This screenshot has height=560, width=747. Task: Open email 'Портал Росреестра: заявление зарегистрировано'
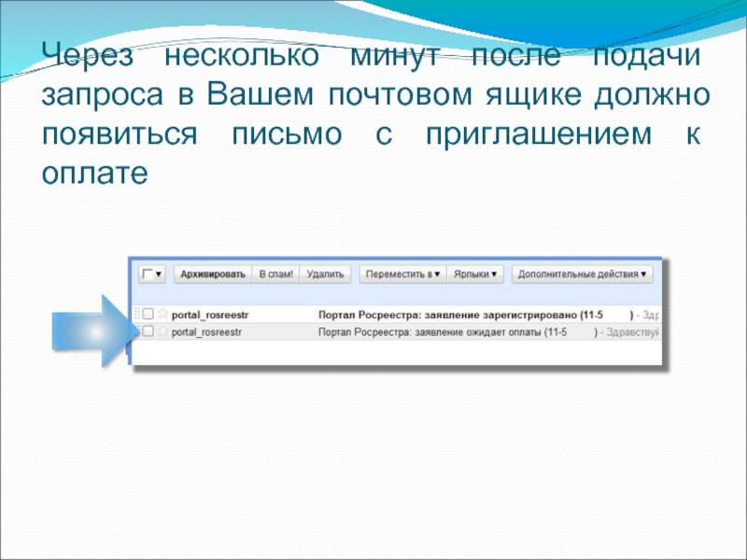(x=448, y=315)
